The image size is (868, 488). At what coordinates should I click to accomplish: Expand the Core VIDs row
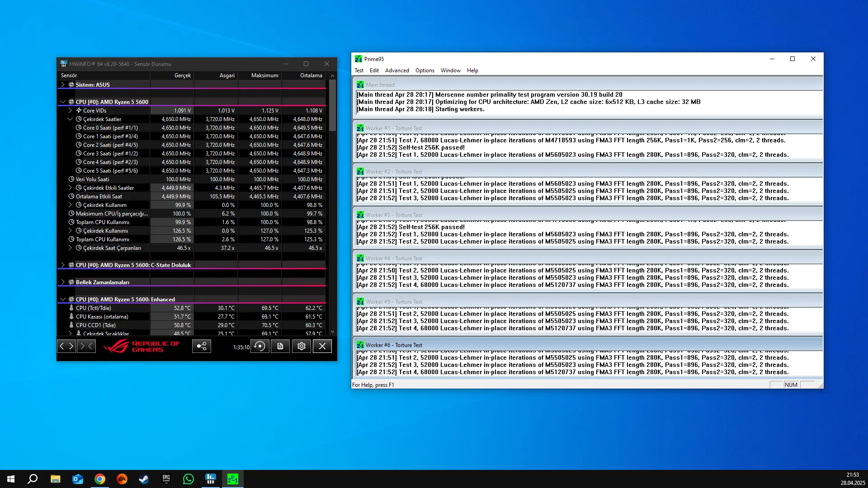[70, 110]
